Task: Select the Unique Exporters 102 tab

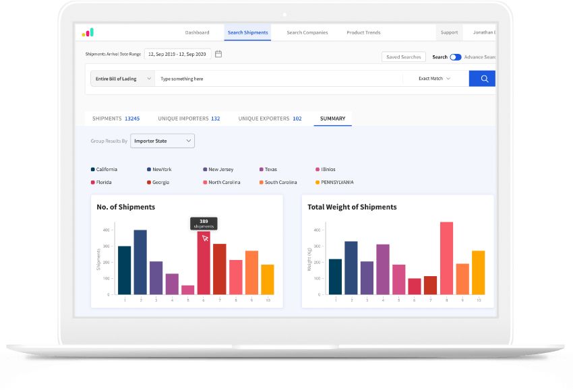Action: [270, 119]
